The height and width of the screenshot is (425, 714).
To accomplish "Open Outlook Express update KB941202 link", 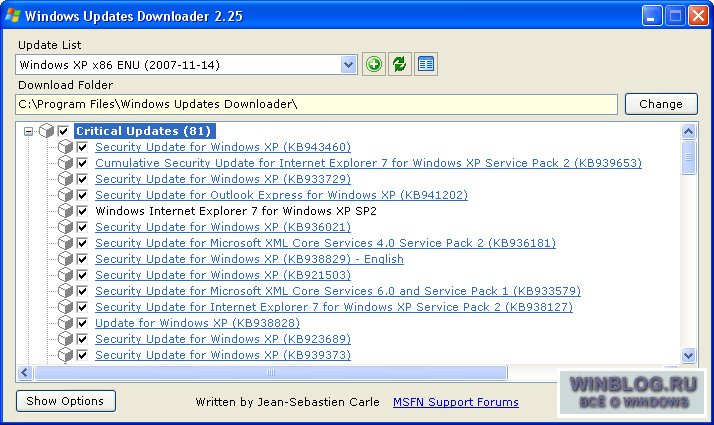I will click(x=281, y=195).
